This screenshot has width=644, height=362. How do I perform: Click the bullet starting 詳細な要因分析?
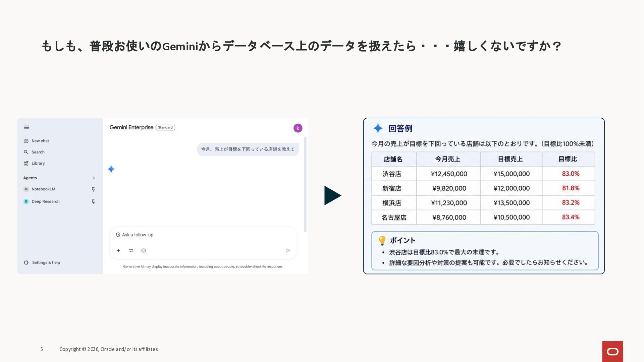click(x=489, y=263)
